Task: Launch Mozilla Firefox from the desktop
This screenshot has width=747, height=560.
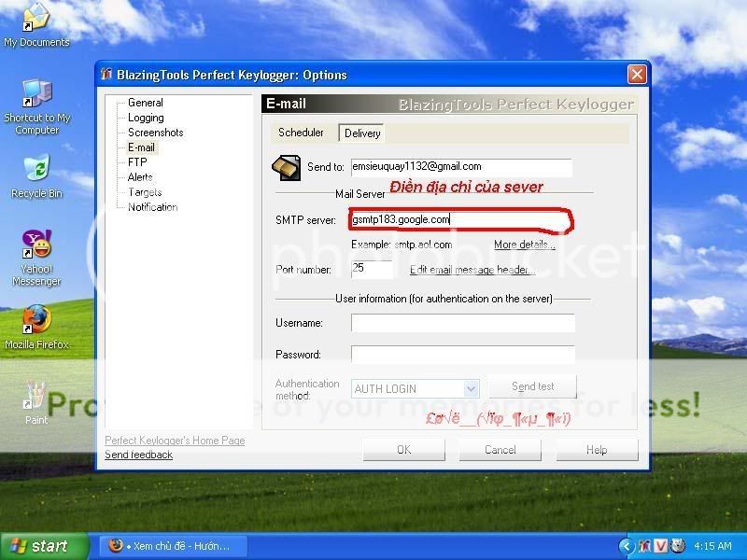Action: point(36,320)
